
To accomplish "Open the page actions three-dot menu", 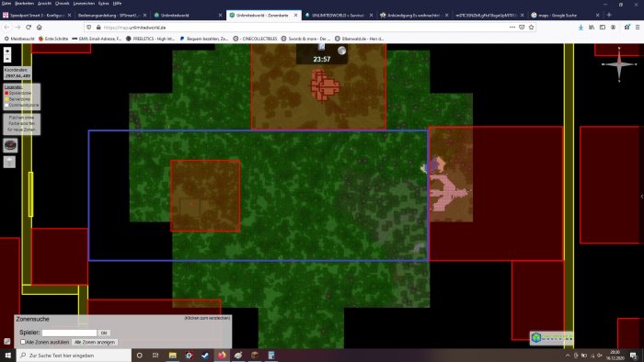I will point(512,27).
